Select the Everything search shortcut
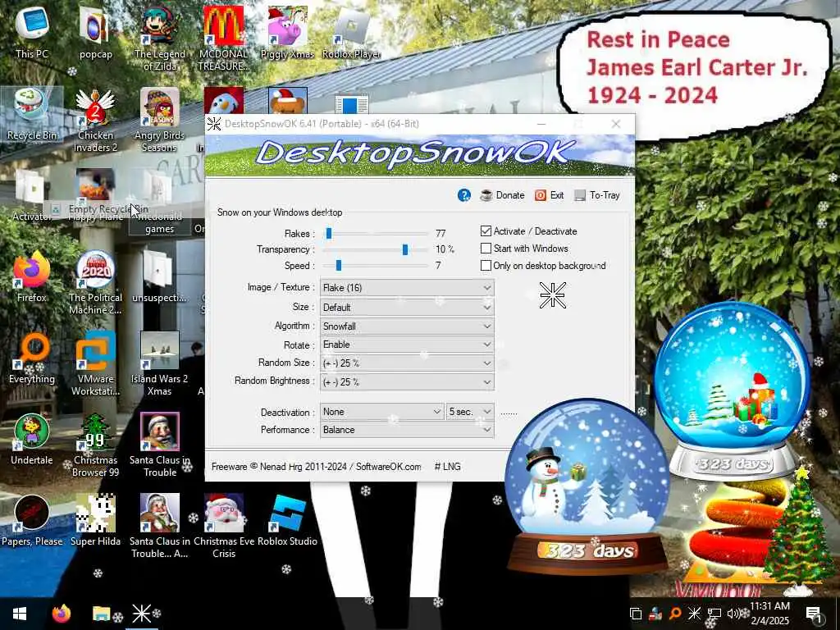The image size is (840, 630). (32, 359)
